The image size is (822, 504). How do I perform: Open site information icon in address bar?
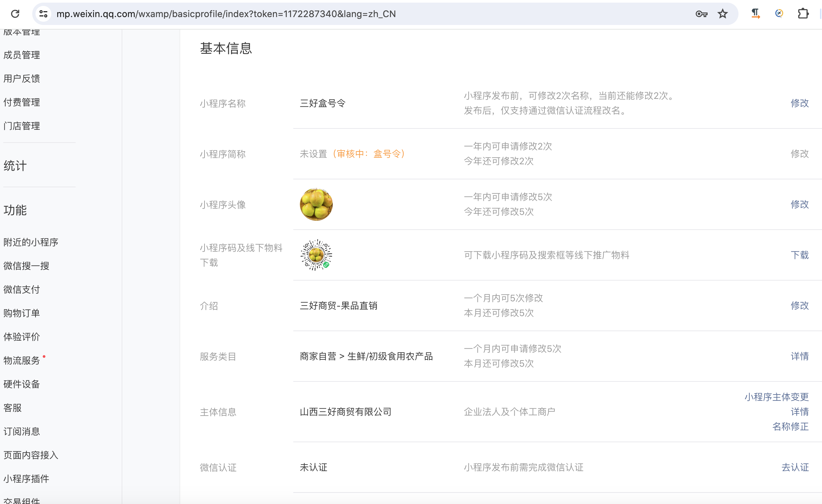[43, 14]
